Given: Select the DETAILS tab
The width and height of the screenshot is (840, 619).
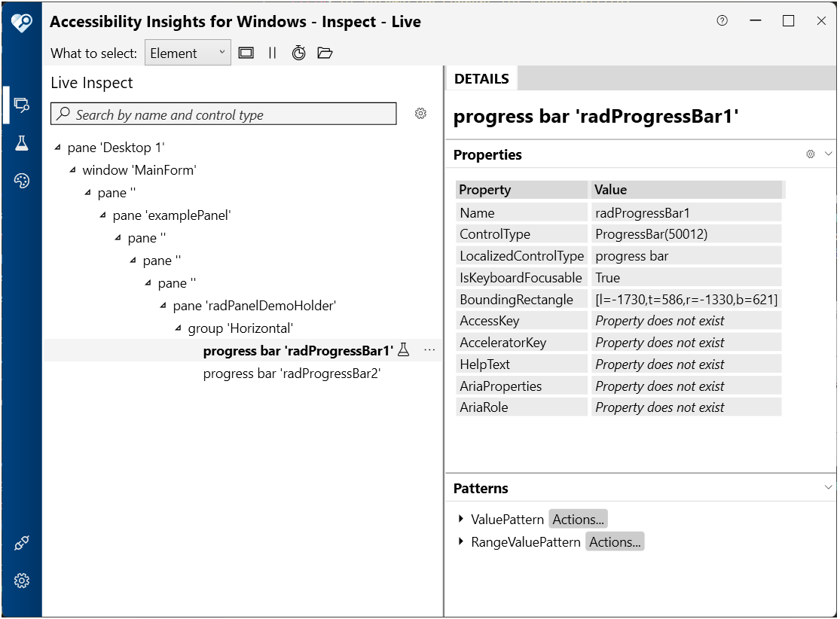Looking at the screenshot, I should (x=481, y=79).
